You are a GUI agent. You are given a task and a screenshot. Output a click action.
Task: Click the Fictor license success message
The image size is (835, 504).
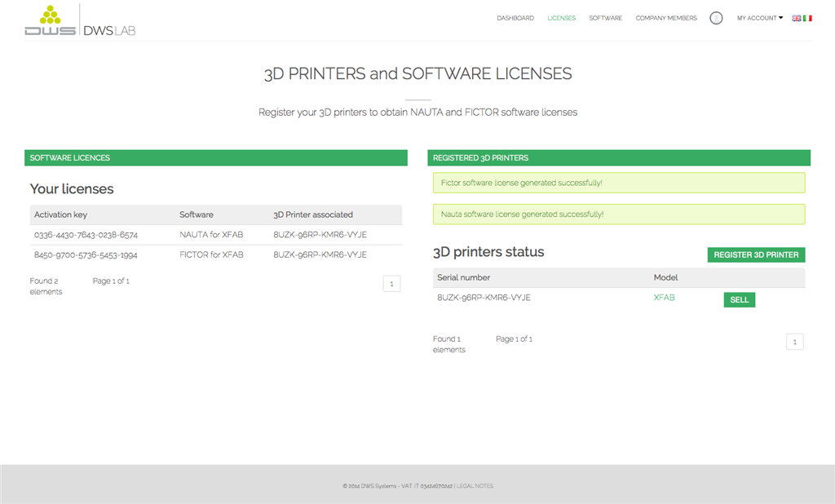(521, 183)
